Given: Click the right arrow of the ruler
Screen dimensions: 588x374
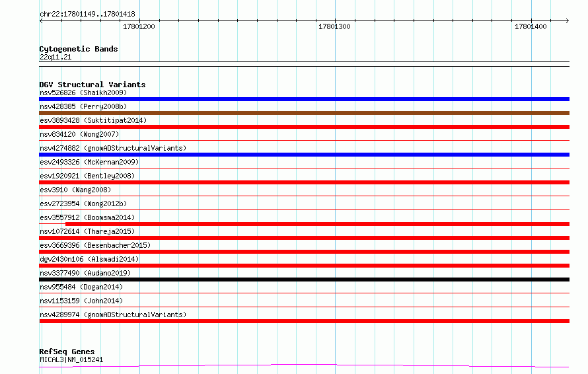Looking at the screenshot, I should pos(568,20).
